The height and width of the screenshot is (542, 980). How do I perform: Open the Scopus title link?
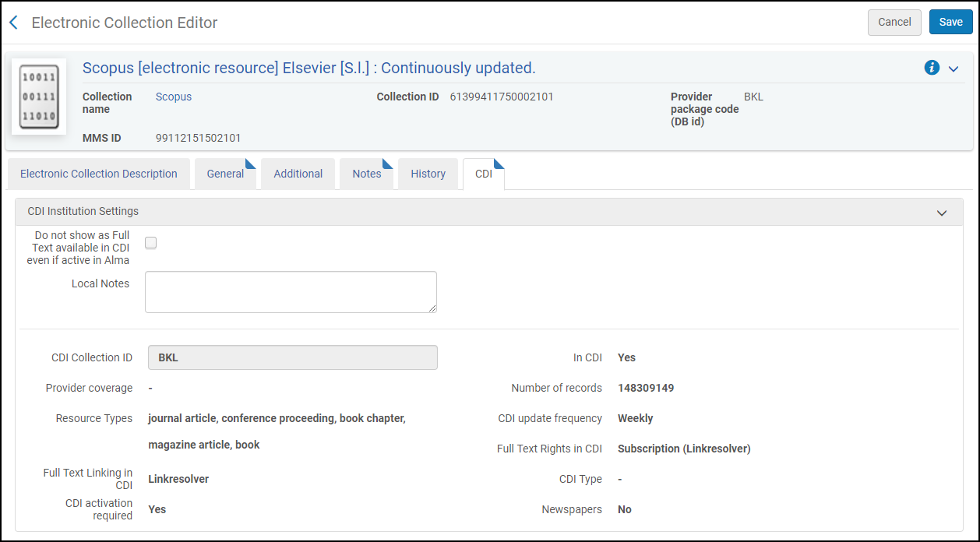[x=309, y=68]
